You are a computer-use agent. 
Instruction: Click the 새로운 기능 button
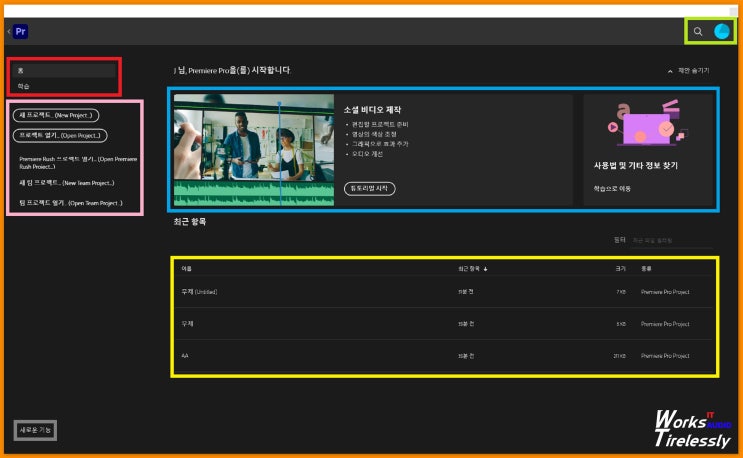36,430
